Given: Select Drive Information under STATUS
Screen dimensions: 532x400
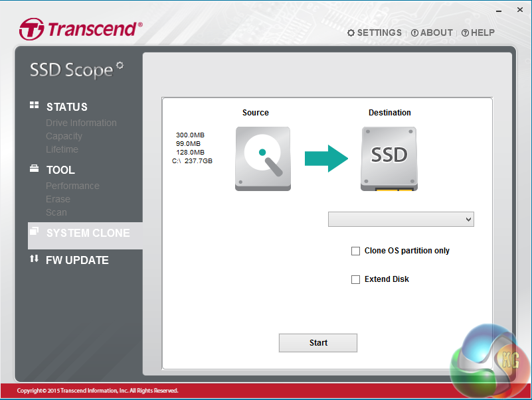Looking at the screenshot, I should pos(81,123).
